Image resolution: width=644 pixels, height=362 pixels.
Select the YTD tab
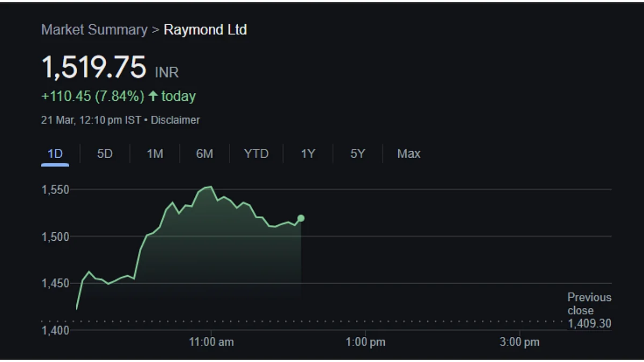[256, 154]
